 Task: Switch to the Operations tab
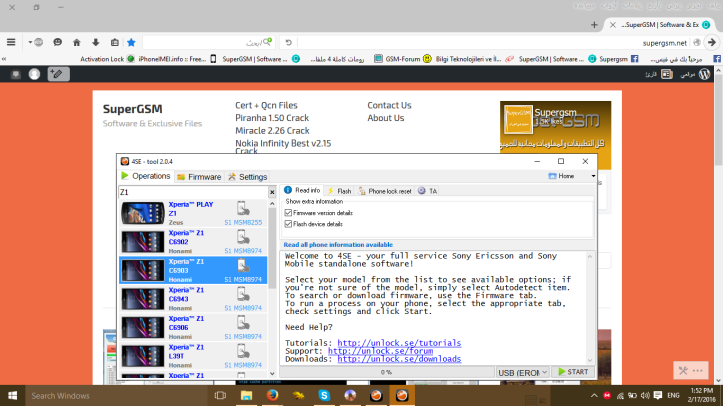(146, 176)
